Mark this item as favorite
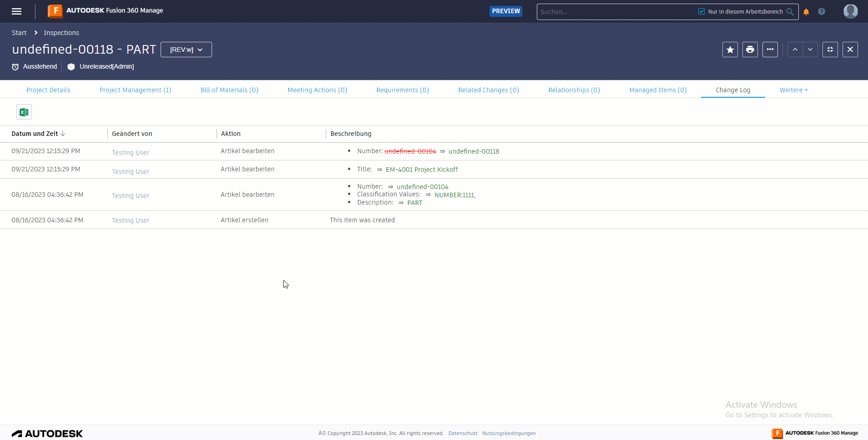The height and width of the screenshot is (440, 868). [x=730, y=50]
